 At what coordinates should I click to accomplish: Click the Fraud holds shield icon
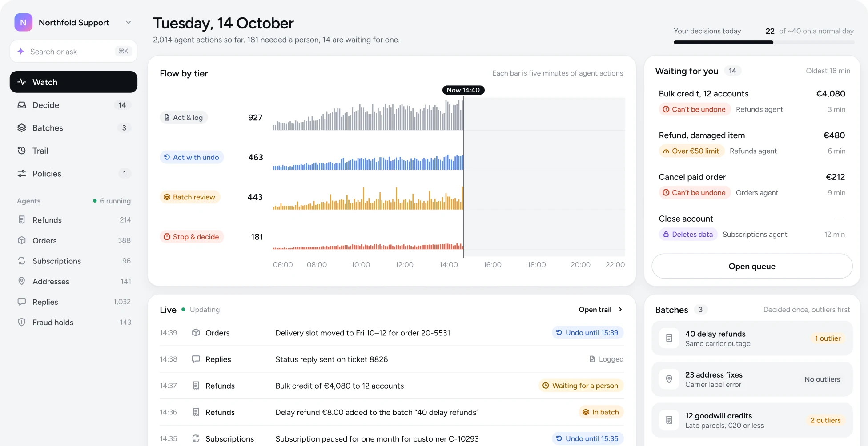(21, 322)
